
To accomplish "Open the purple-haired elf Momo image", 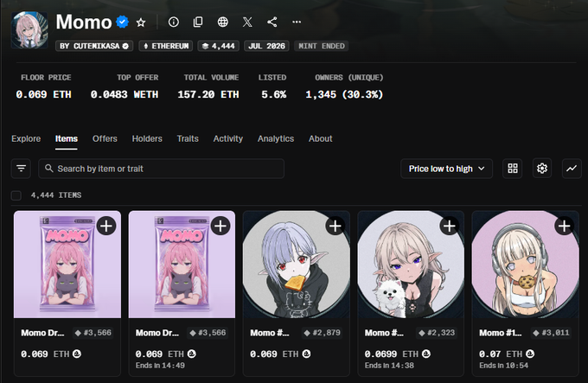I will (297, 265).
